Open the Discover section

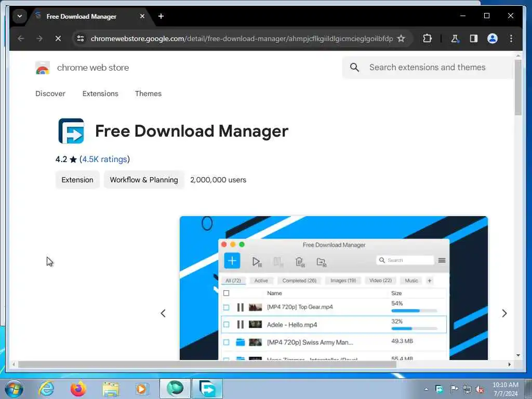50,94
